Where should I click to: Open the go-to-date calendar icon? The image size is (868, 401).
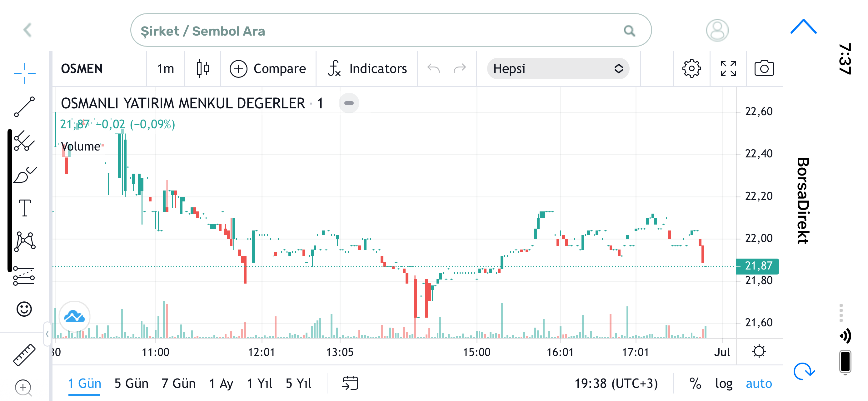point(350,383)
